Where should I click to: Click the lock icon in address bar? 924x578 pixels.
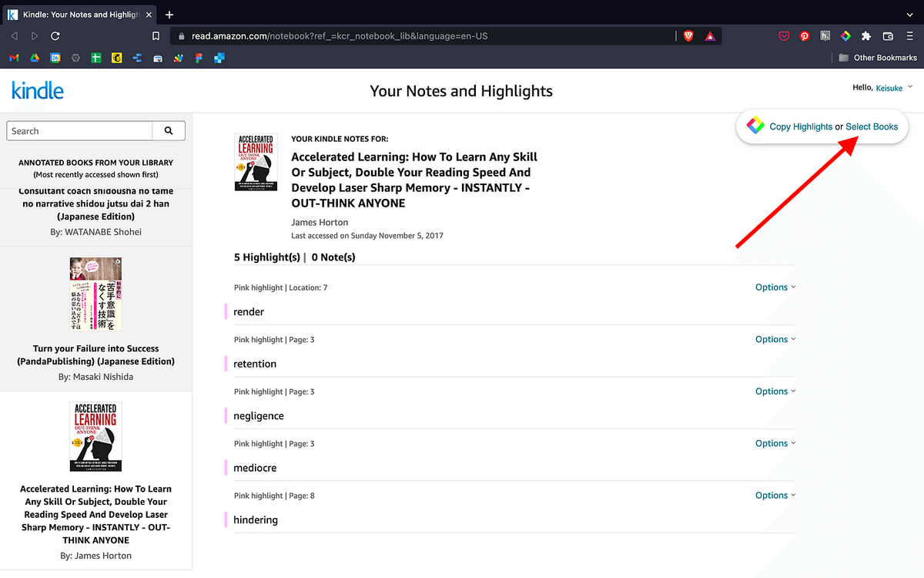pyautogui.click(x=181, y=36)
